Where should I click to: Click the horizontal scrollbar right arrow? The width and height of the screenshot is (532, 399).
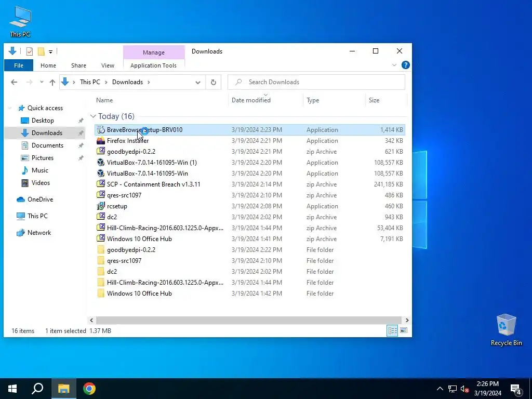[407, 320]
